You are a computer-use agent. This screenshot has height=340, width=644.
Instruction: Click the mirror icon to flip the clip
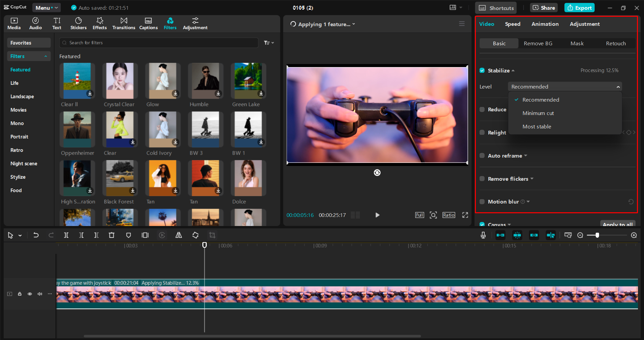(179, 235)
